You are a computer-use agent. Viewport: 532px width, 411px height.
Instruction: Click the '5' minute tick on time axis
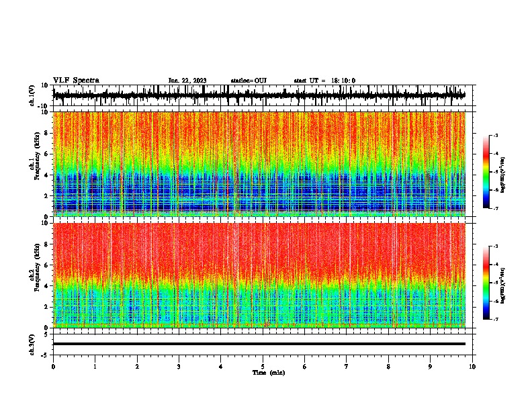[263, 367]
